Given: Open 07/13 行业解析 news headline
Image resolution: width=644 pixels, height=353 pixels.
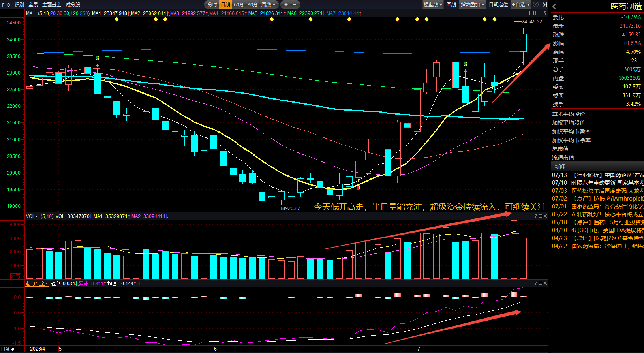Looking at the screenshot, I should 598,175.
